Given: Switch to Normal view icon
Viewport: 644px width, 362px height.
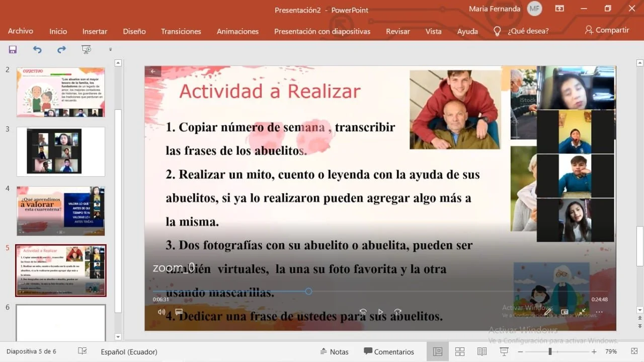Looking at the screenshot, I should click(x=438, y=351).
